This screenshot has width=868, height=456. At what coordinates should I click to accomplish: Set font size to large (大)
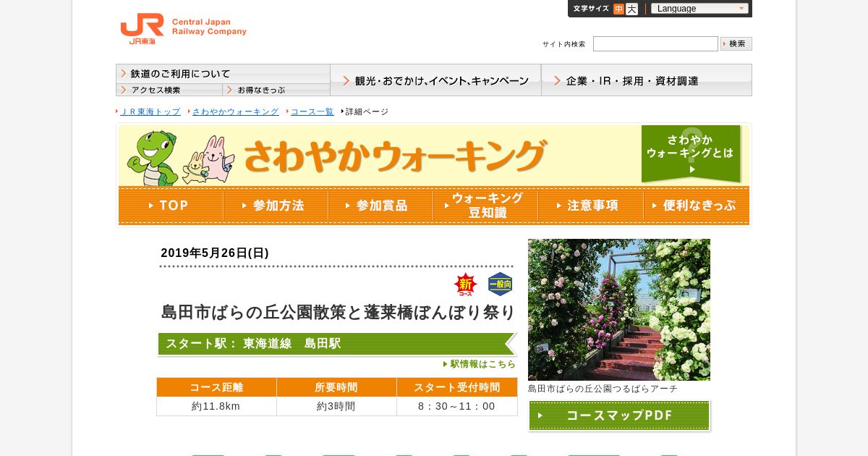[x=631, y=9]
